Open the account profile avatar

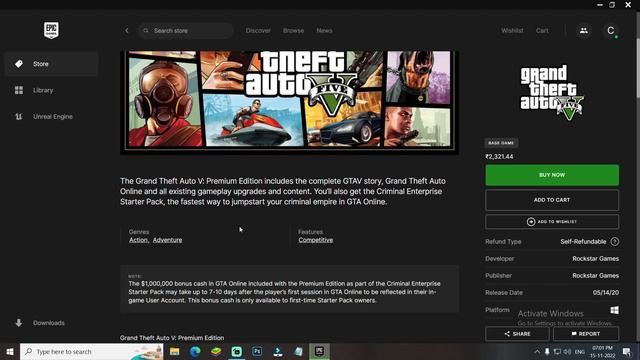coord(611,31)
